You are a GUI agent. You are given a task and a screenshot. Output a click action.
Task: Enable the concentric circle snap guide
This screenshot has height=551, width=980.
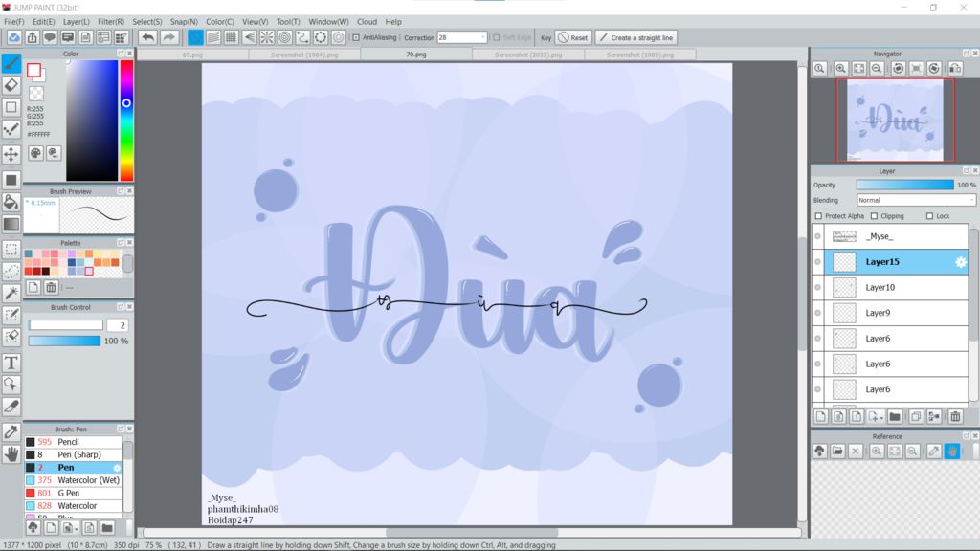pos(285,37)
